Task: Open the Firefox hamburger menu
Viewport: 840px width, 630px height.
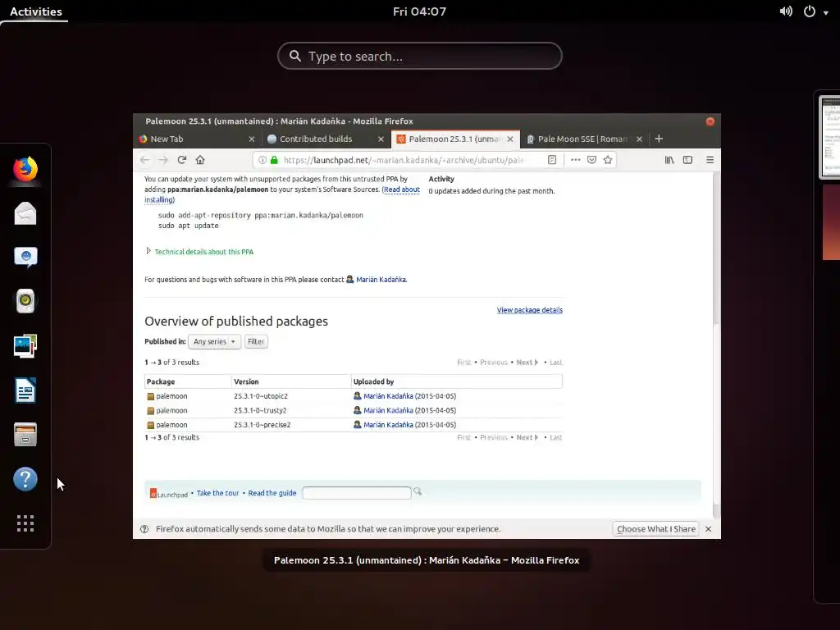Action: [710, 160]
